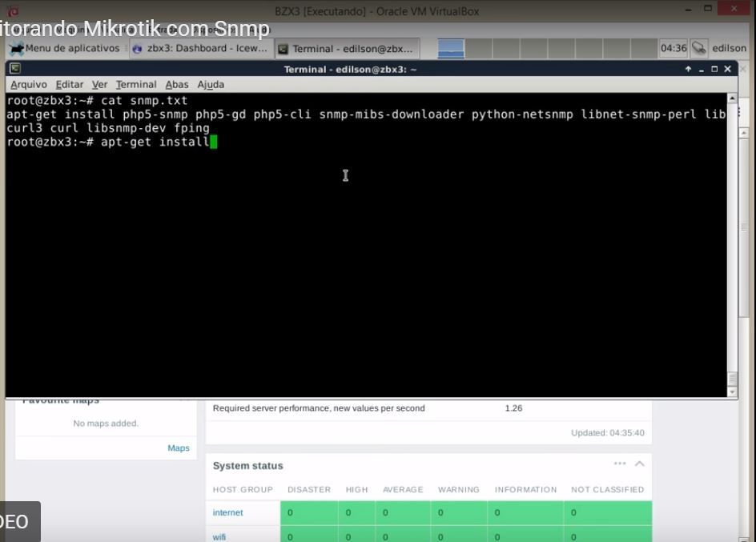The image size is (756, 542).
Task: Click the 04:36 panel clock
Action: pyautogui.click(x=673, y=48)
